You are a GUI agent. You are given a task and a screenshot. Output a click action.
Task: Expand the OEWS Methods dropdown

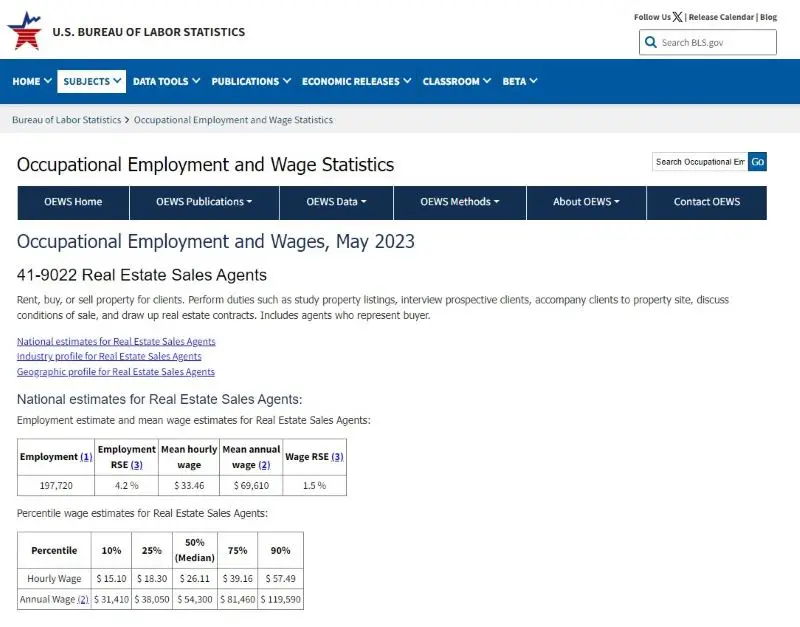click(462, 202)
